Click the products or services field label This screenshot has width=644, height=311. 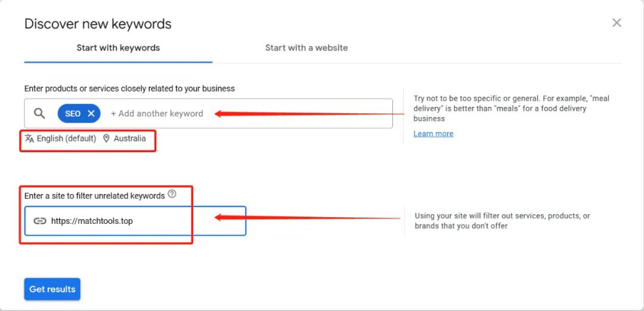(130, 88)
